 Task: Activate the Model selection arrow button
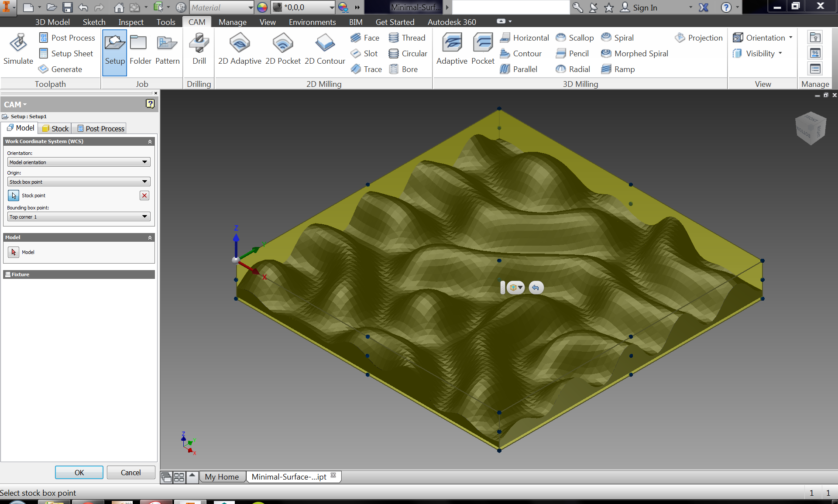tap(14, 252)
